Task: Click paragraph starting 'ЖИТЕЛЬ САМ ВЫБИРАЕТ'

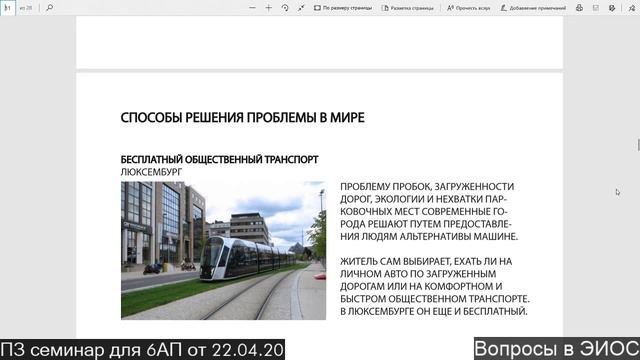Action: tap(435, 286)
